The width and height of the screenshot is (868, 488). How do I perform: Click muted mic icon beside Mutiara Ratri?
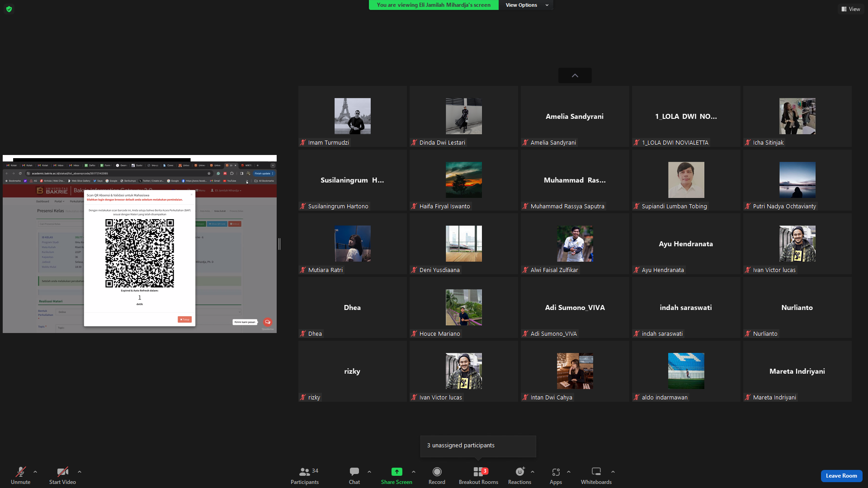[x=303, y=270]
